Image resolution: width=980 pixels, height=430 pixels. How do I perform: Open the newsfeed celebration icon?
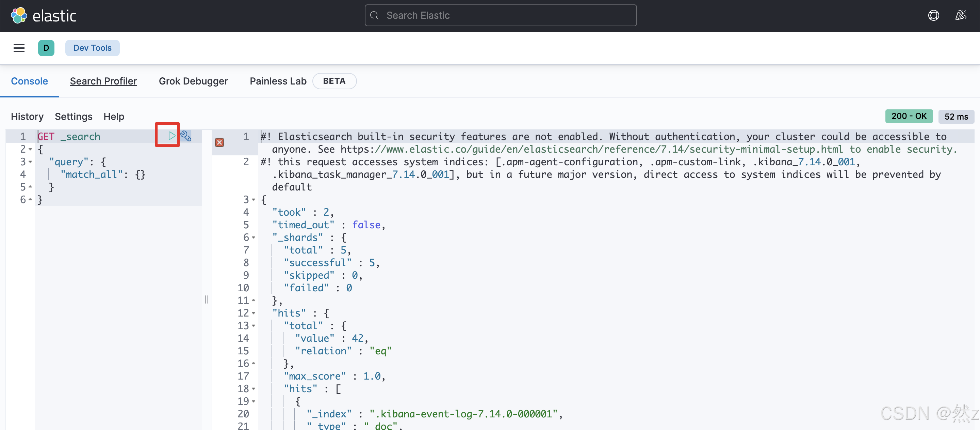click(x=961, y=16)
